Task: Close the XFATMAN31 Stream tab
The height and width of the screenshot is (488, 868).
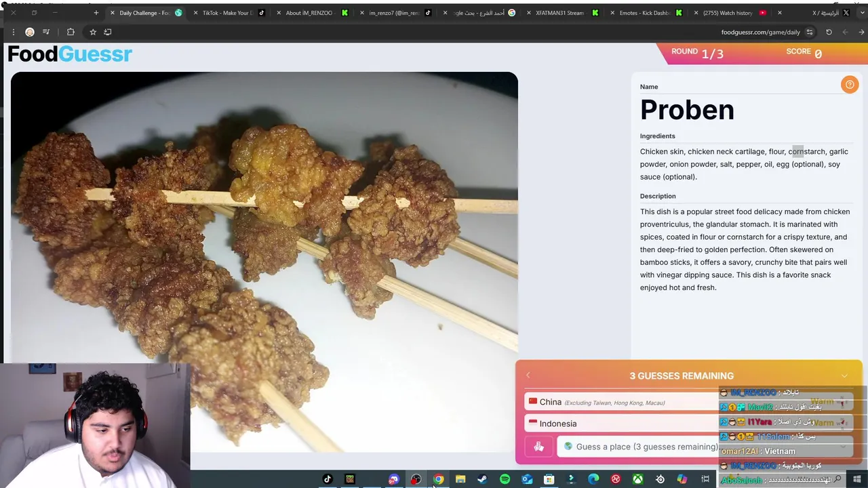Action: click(x=529, y=13)
